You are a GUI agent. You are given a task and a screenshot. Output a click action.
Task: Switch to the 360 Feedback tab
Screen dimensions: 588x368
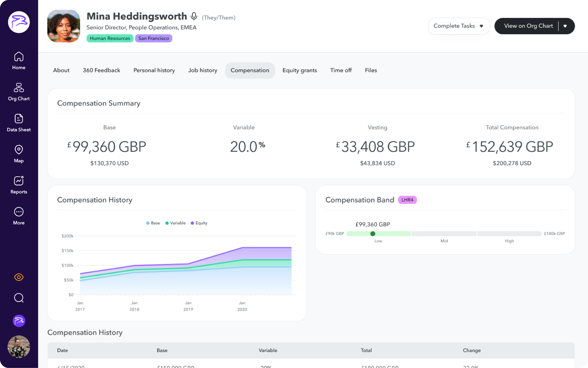click(x=101, y=70)
